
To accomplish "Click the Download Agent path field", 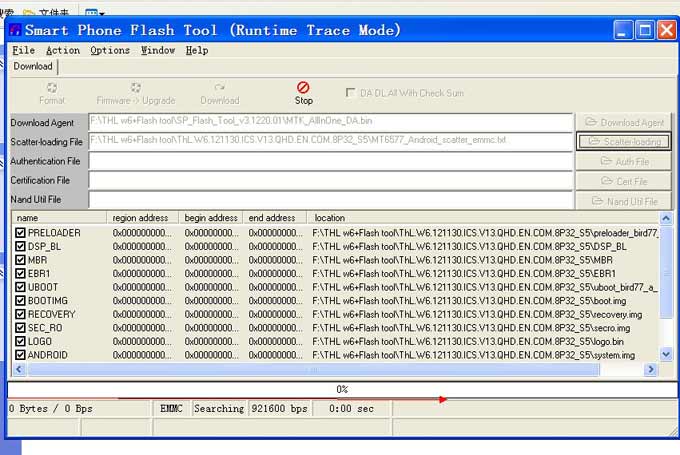I will click(331, 122).
